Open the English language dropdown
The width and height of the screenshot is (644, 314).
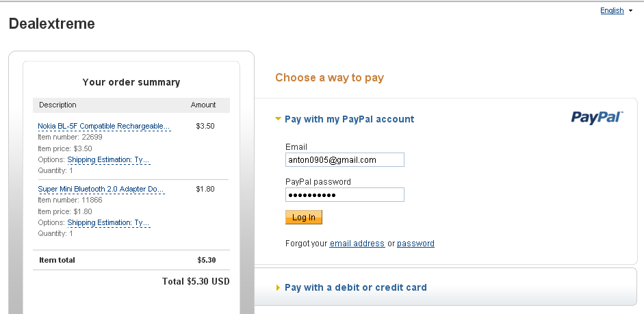(x=616, y=10)
